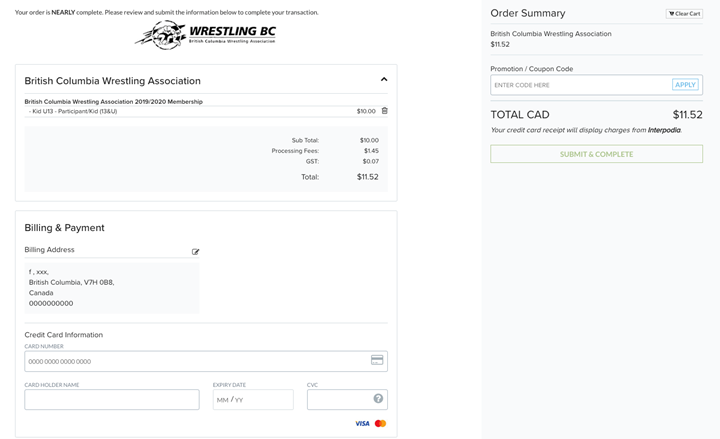Click the Order Summary association name
Image resolution: width=720 pixels, height=439 pixels.
(x=551, y=34)
